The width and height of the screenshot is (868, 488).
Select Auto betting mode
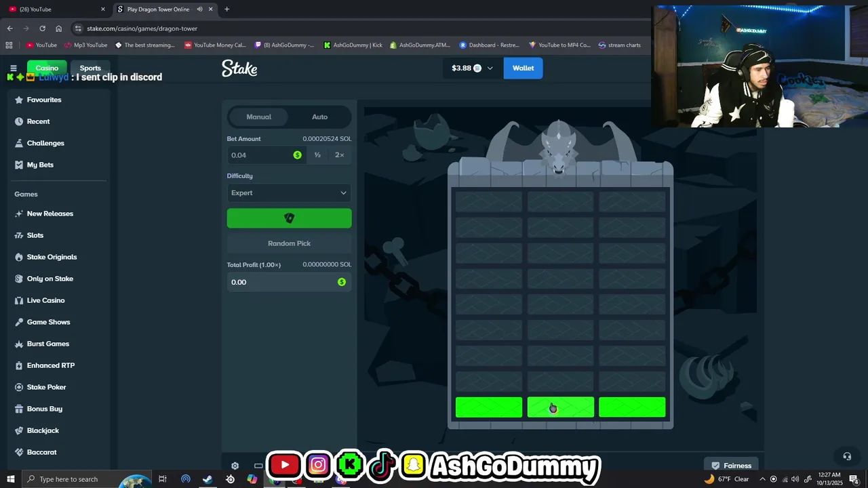tap(319, 117)
